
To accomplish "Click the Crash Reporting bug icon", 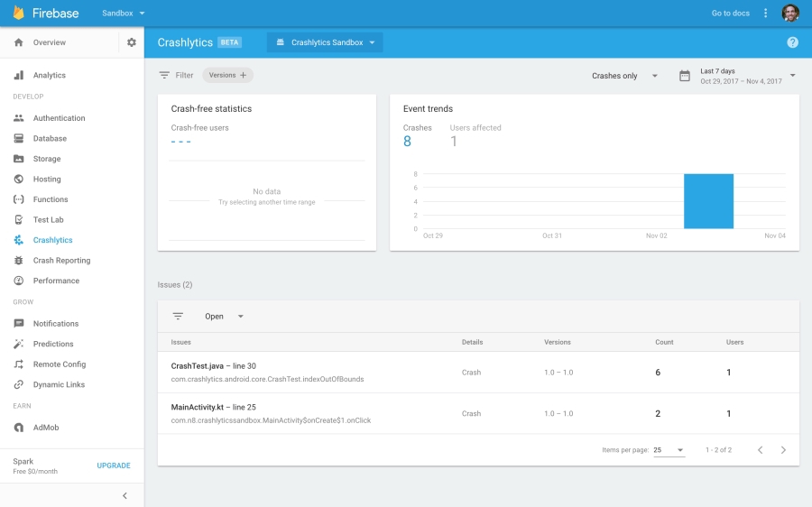I will tap(19, 261).
